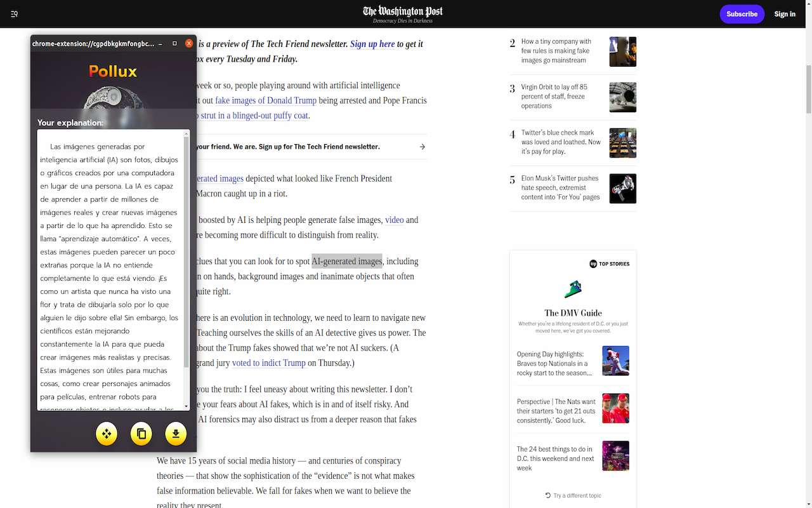Viewport: 812px width, 508px height.
Task: Close the Pollux extension window
Action: [x=189, y=44]
